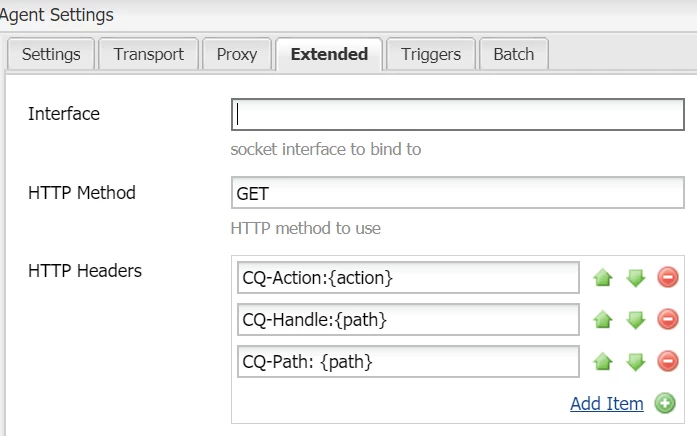697x436 pixels.
Task: Click the green plus add icon
Action: [665, 403]
